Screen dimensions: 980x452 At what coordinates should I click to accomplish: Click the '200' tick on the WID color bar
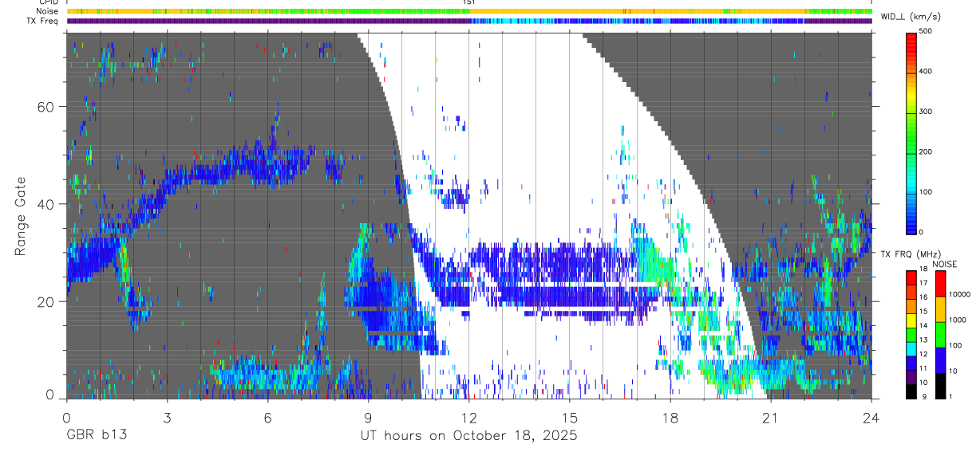click(926, 151)
